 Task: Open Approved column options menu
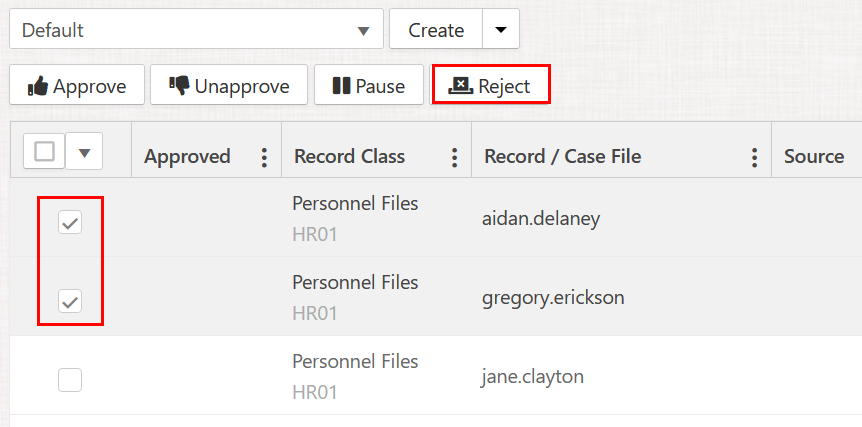point(264,157)
